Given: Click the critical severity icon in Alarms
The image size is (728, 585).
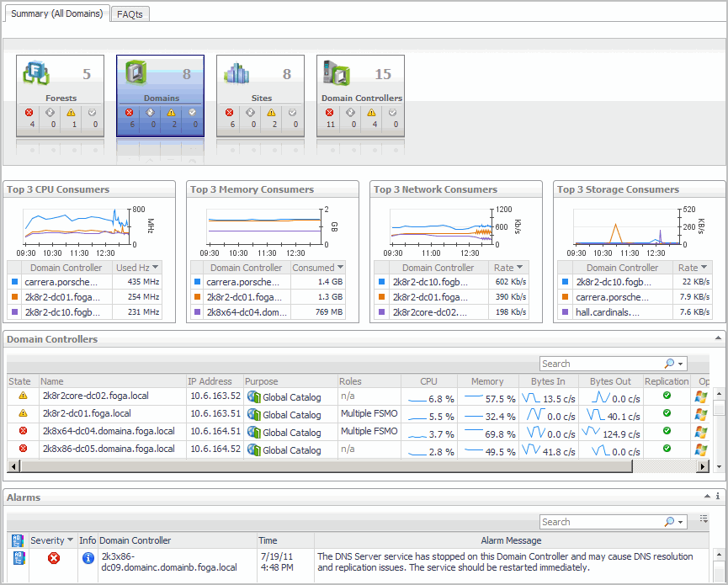Looking at the screenshot, I should tap(54, 557).
